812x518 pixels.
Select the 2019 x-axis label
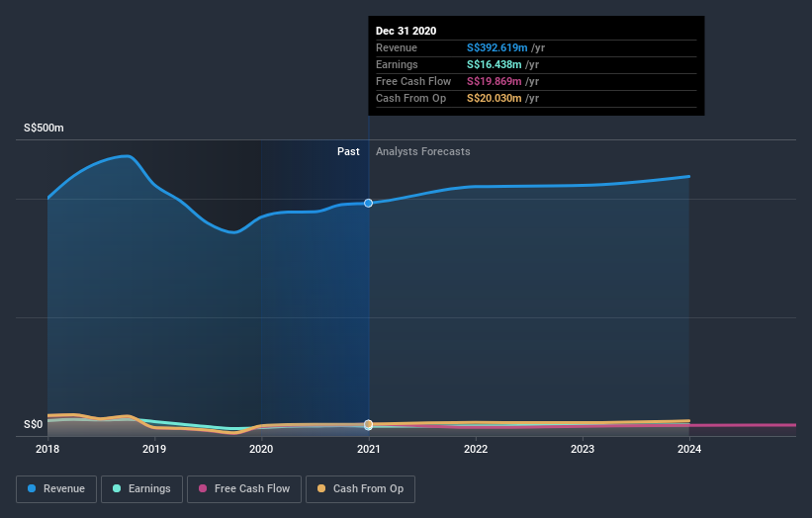tap(154, 449)
